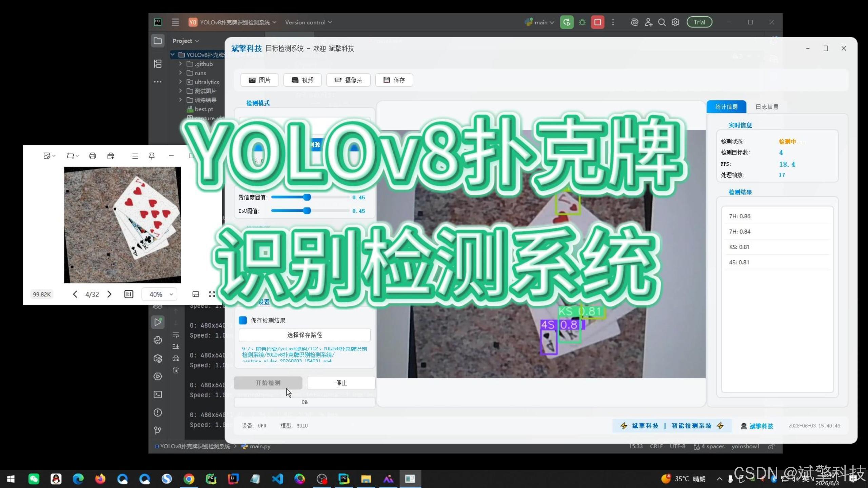Open Services tool window icon

click(158, 377)
